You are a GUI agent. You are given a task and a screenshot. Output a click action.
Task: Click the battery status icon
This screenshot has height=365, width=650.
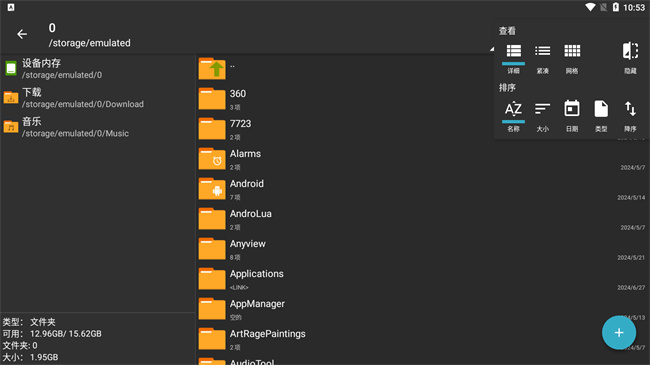pyautogui.click(x=616, y=7)
